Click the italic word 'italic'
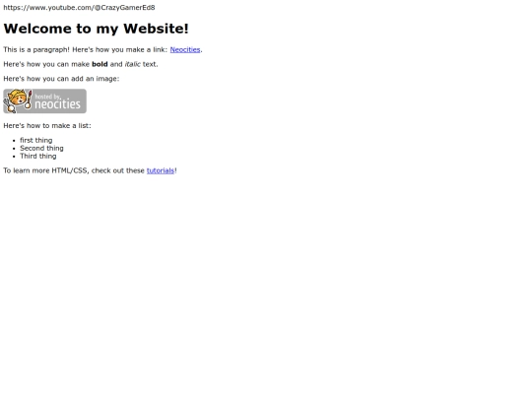The image size is (532, 399). click(133, 64)
